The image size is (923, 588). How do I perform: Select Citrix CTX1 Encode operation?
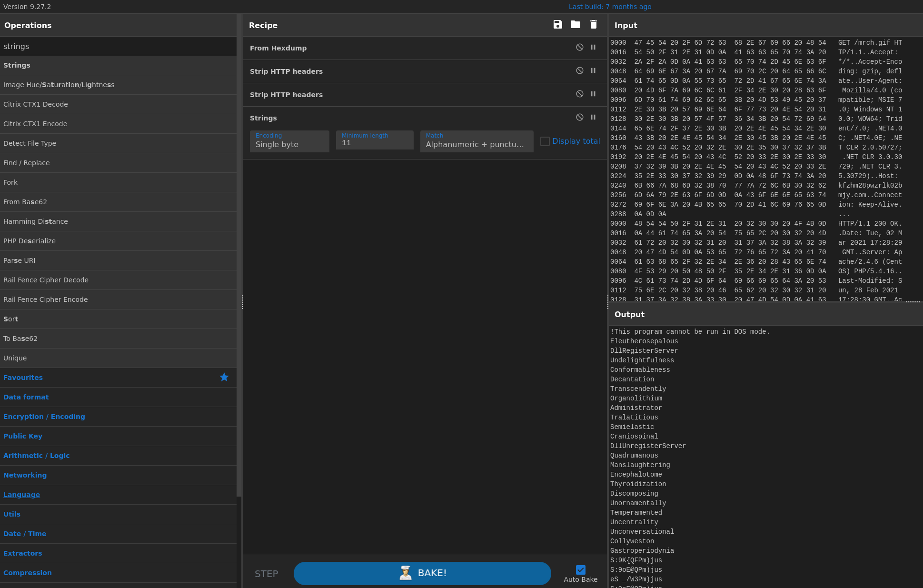coord(118,124)
